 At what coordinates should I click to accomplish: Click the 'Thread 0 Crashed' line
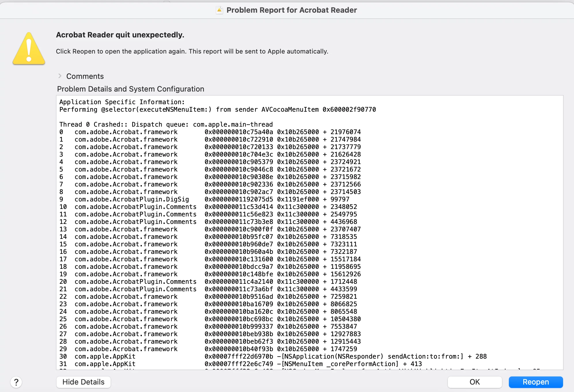coord(166,124)
